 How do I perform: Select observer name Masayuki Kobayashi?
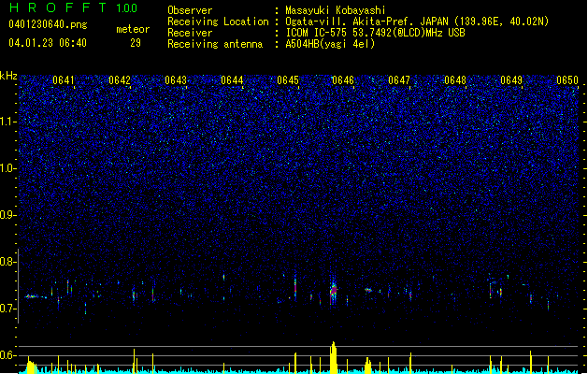336,10
